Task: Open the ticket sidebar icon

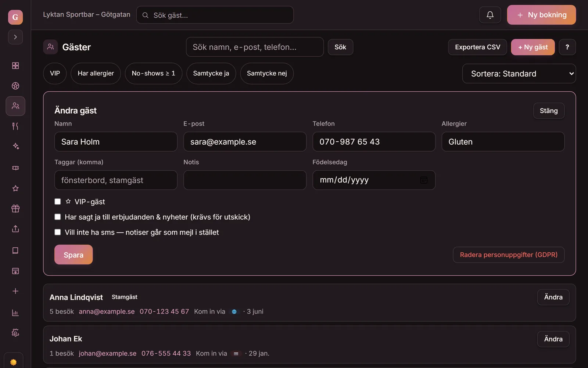Action: coord(15,168)
